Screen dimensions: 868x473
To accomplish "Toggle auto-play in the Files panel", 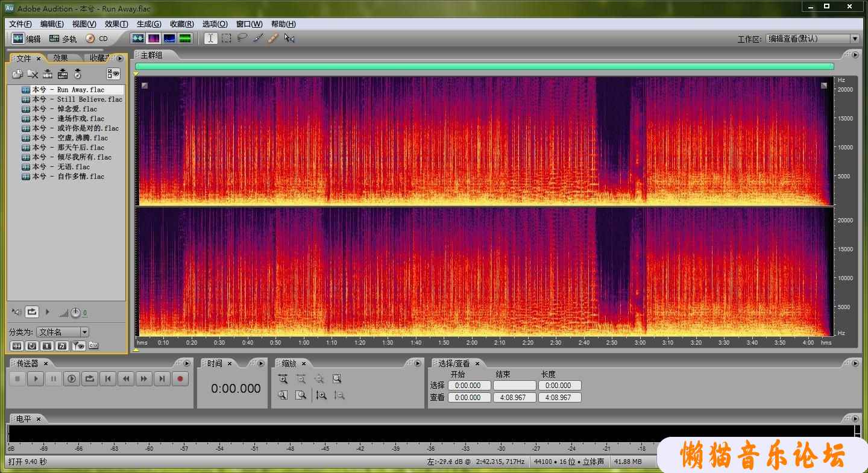I will point(17,312).
